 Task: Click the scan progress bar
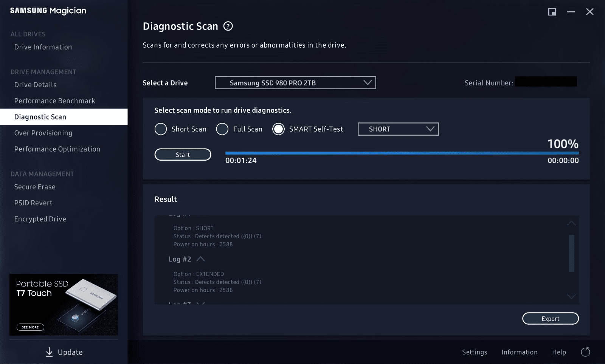coord(402,153)
